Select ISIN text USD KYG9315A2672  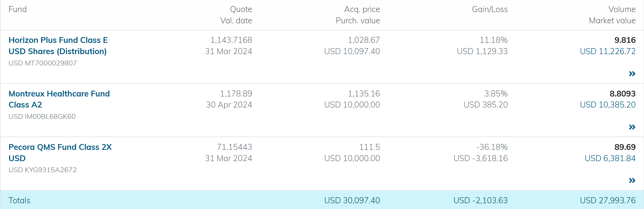pyautogui.click(x=43, y=170)
